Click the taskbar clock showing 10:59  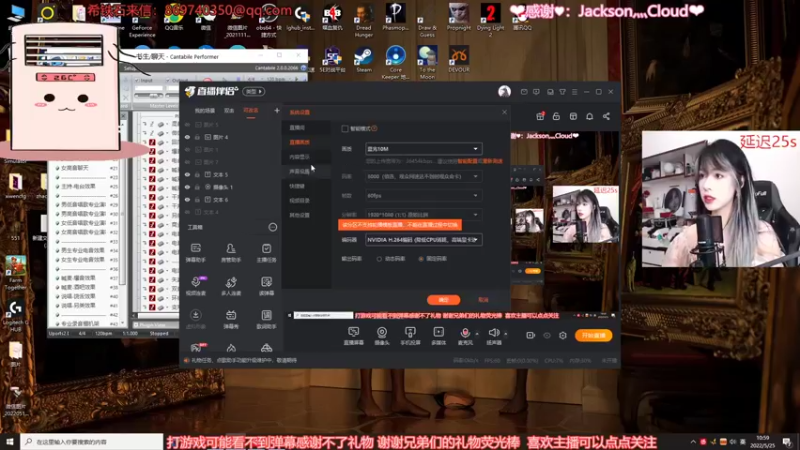pyautogui.click(x=763, y=442)
